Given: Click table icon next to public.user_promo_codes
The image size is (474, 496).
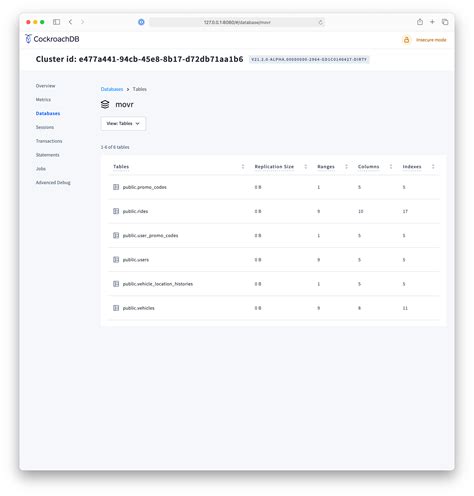Looking at the screenshot, I should (116, 235).
